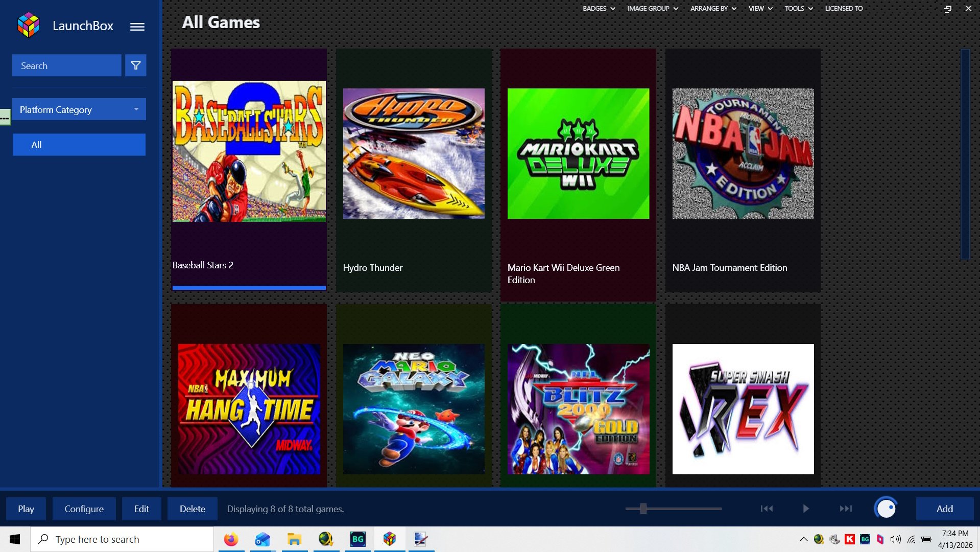Click the Add button
The height and width of the screenshot is (552, 980).
[x=944, y=509]
